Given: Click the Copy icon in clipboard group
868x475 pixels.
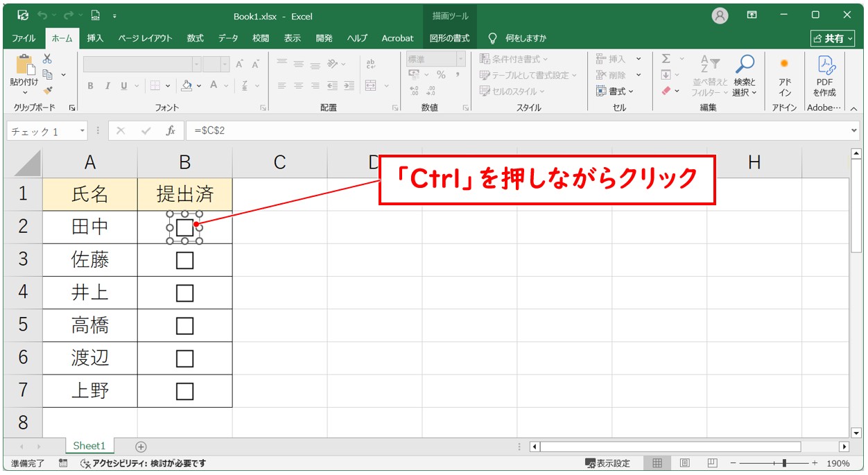Looking at the screenshot, I should click(48, 74).
